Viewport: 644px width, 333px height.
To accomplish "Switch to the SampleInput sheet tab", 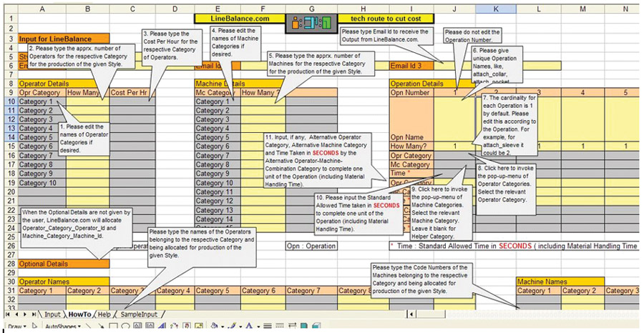I will pyautogui.click(x=139, y=314).
